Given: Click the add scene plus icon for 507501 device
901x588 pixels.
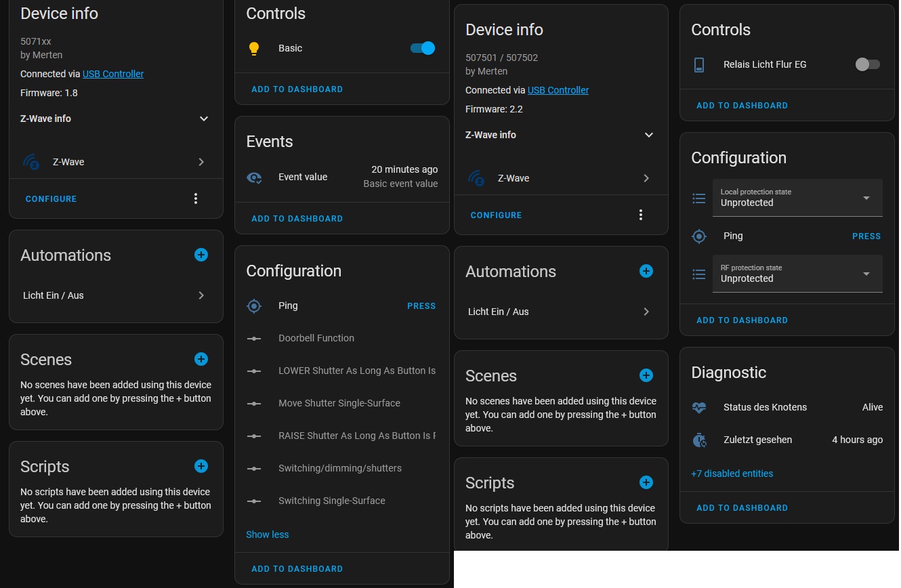Looking at the screenshot, I should pyautogui.click(x=646, y=375).
